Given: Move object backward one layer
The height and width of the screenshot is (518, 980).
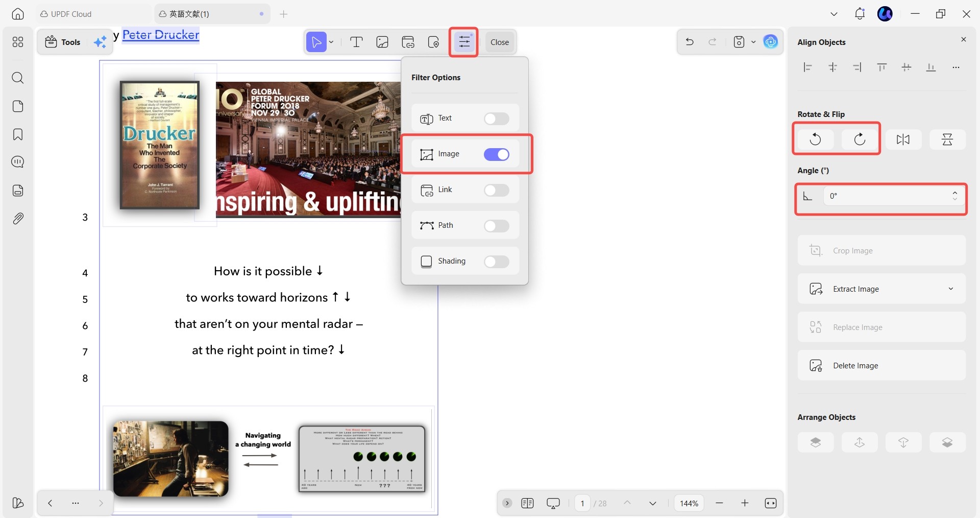Looking at the screenshot, I should (x=903, y=442).
